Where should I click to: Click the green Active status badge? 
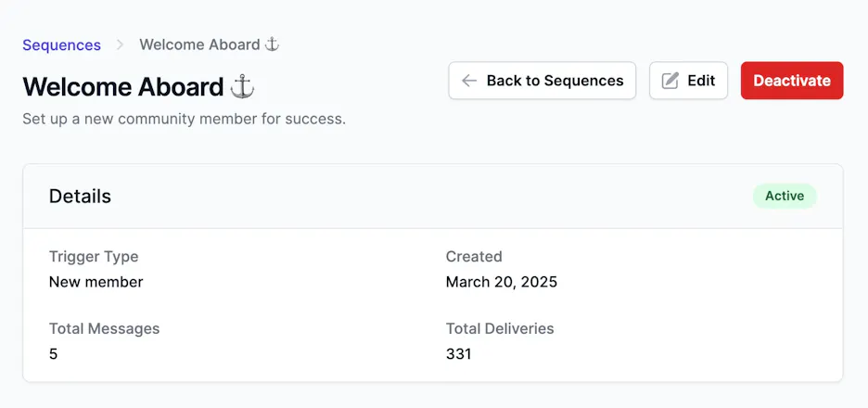(785, 196)
